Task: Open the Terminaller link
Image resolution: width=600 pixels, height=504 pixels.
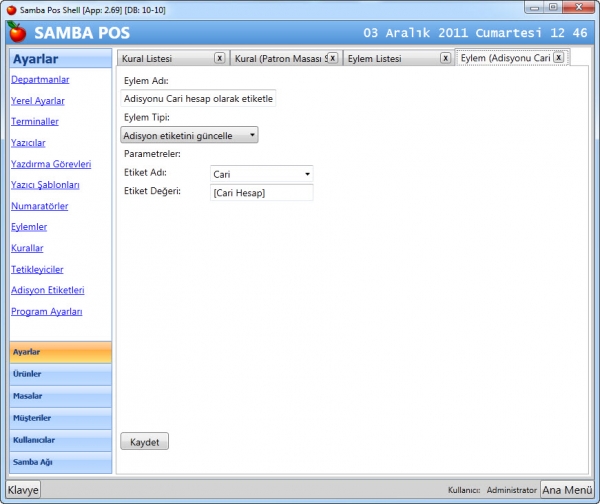Action: point(35,122)
